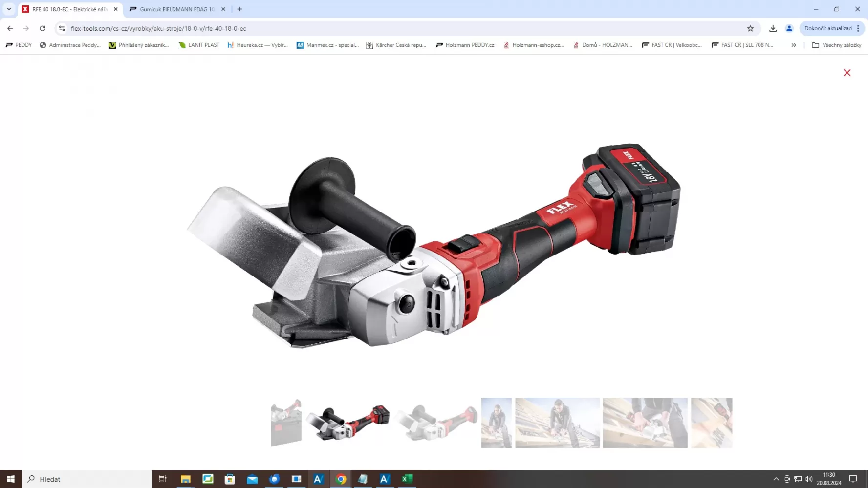Close the RFE 40 18.0-EC tab
This screenshot has width=868, height=488.
point(116,9)
